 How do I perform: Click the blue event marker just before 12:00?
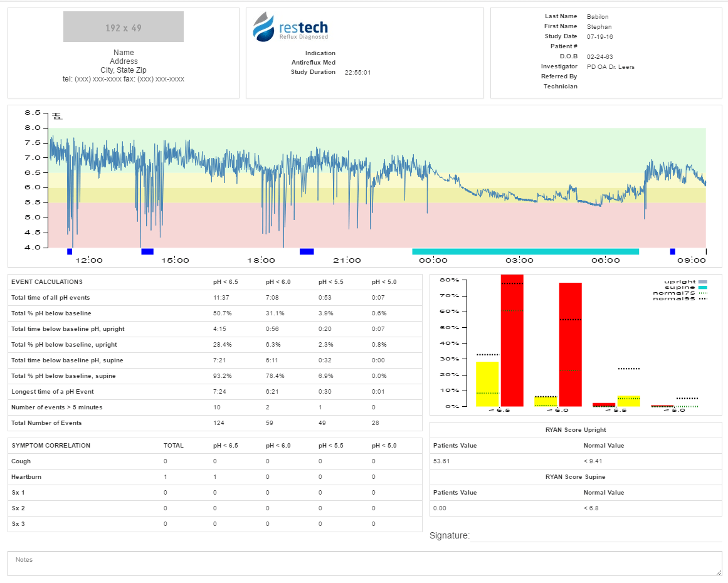coord(70,251)
